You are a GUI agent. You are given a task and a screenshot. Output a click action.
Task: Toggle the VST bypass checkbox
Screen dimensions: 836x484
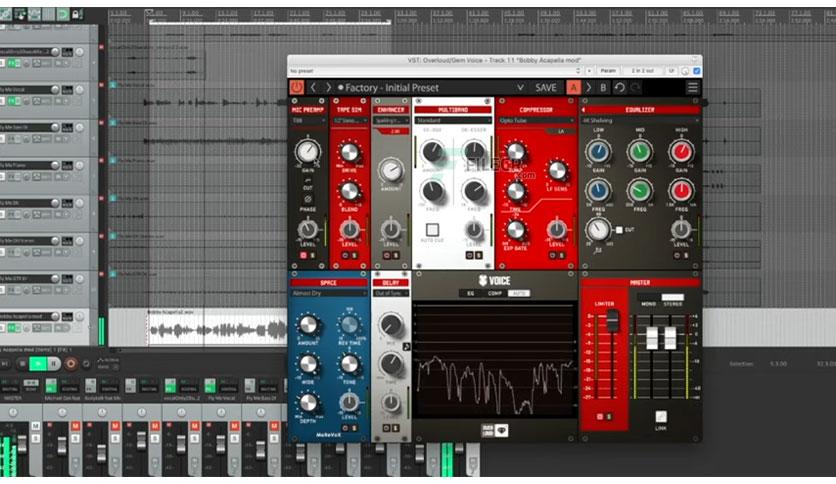pos(696,71)
